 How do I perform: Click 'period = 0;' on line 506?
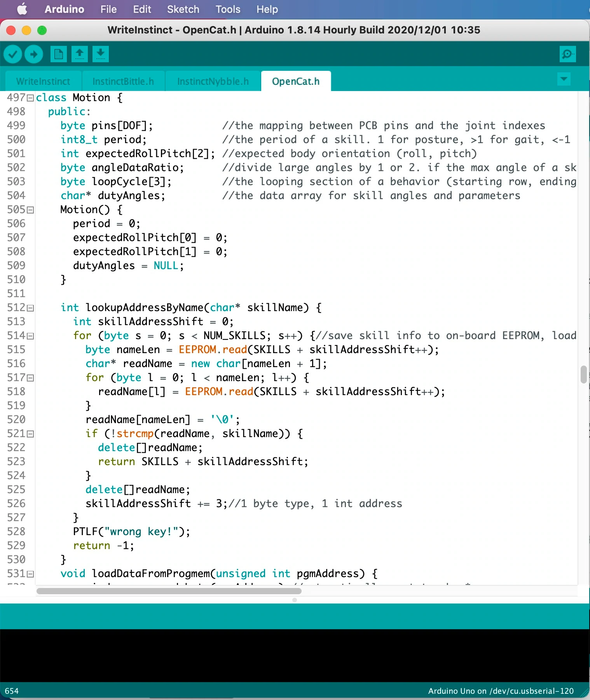(x=106, y=224)
